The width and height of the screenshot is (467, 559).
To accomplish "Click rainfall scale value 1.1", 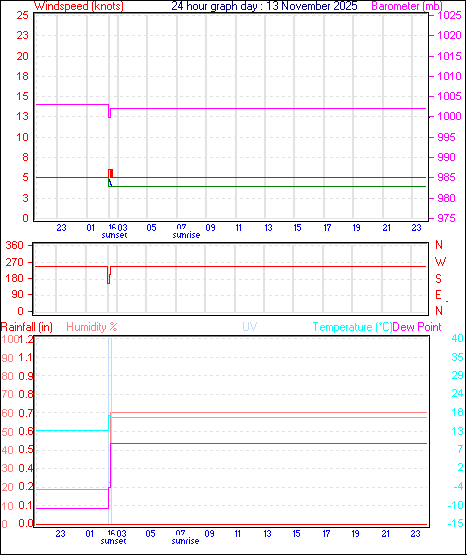I will coord(26,357).
